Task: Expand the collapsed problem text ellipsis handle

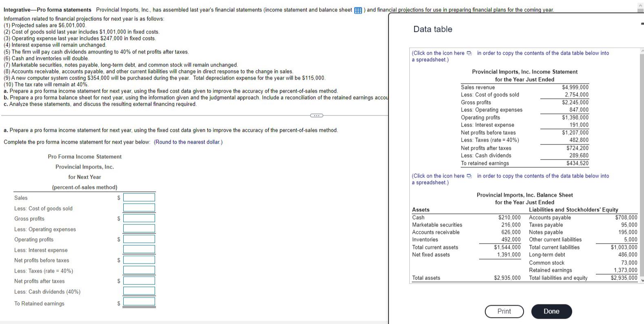Action: pos(316,115)
